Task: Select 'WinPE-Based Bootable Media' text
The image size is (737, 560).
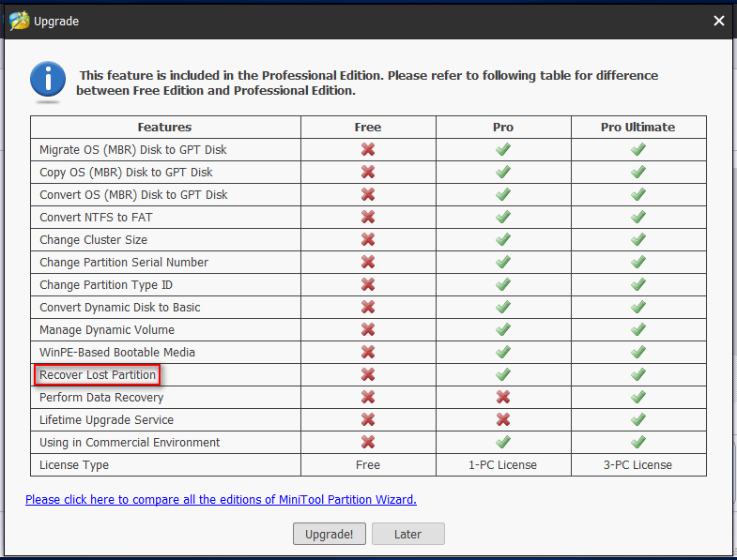Action: point(117,353)
